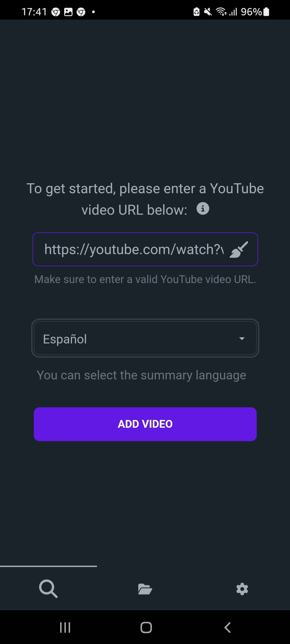290x644 pixels.
Task: Clear the URL with the broom icon
Action: 239,250
